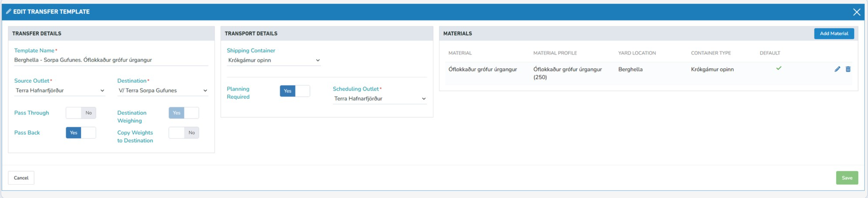Click the green default checkmark for Berghella row
This screenshot has width=868, height=198.
[x=779, y=68]
